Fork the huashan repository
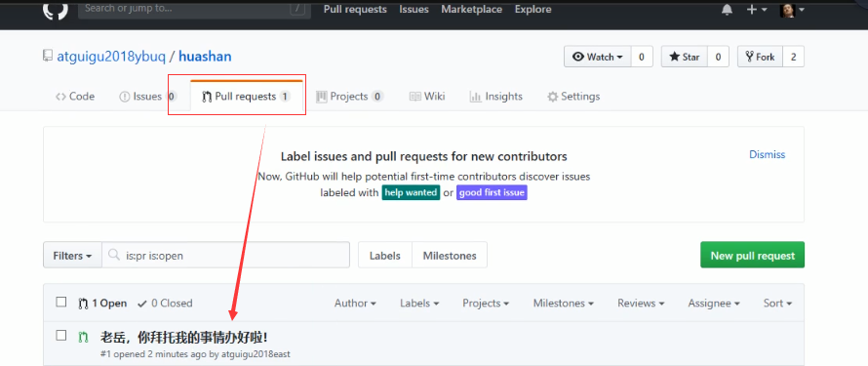This screenshot has width=868, height=366. pos(760,57)
